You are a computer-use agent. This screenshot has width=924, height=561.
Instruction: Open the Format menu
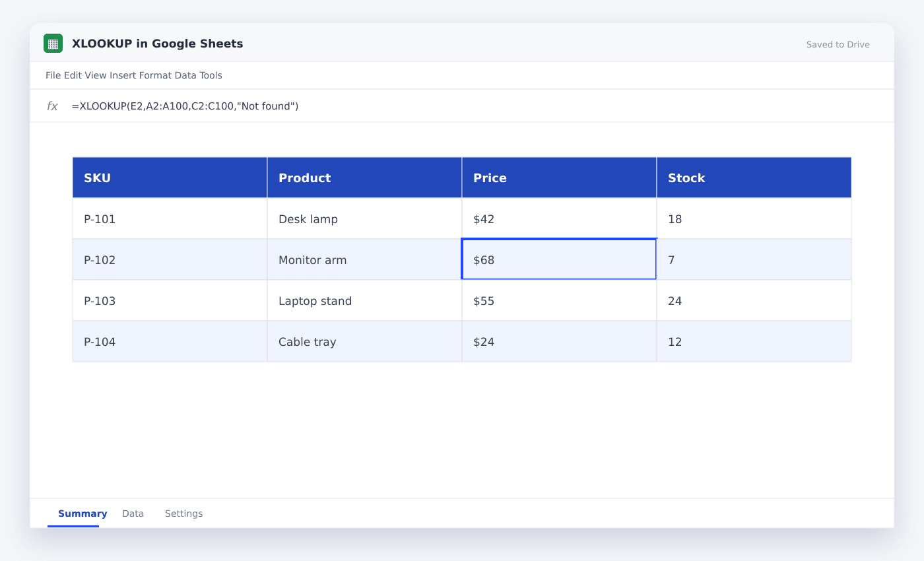(x=155, y=75)
